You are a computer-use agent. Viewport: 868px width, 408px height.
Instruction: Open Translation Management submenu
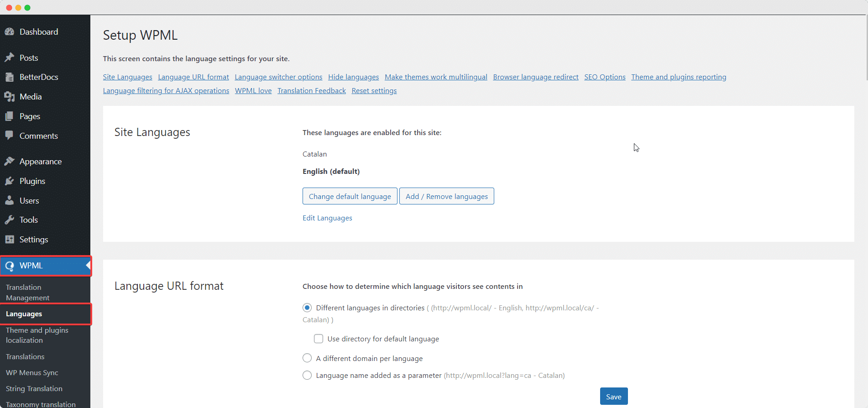point(27,293)
